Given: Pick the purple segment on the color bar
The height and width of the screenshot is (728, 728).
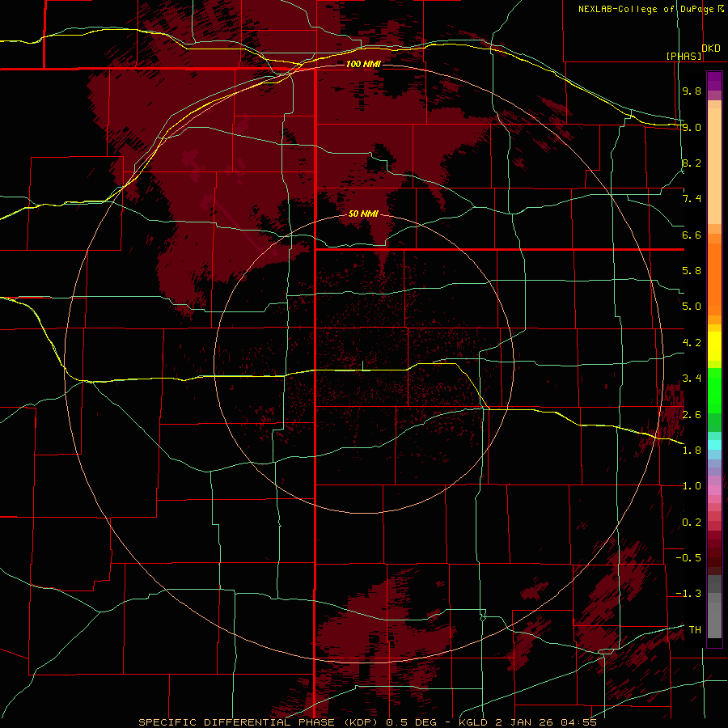Looking at the screenshot, I should 714,82.
